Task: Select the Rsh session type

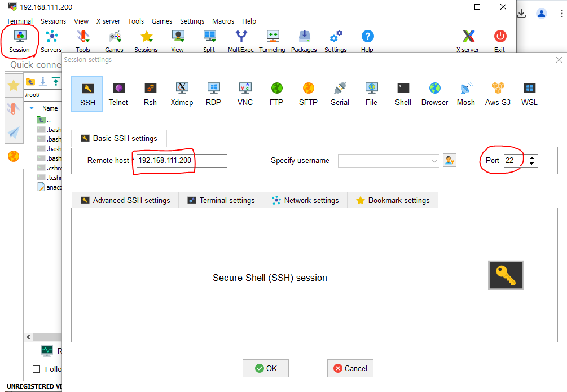Action: (x=150, y=94)
